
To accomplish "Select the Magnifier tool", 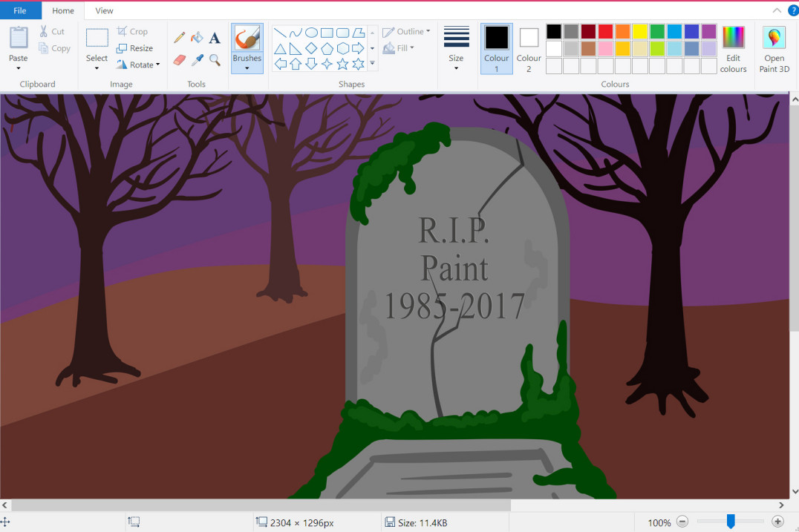I will point(215,60).
